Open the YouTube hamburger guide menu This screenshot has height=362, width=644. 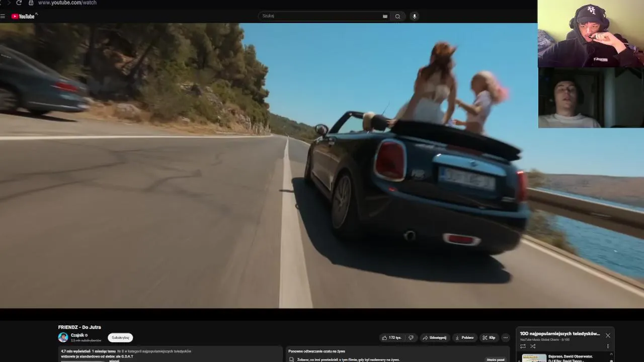(3, 16)
